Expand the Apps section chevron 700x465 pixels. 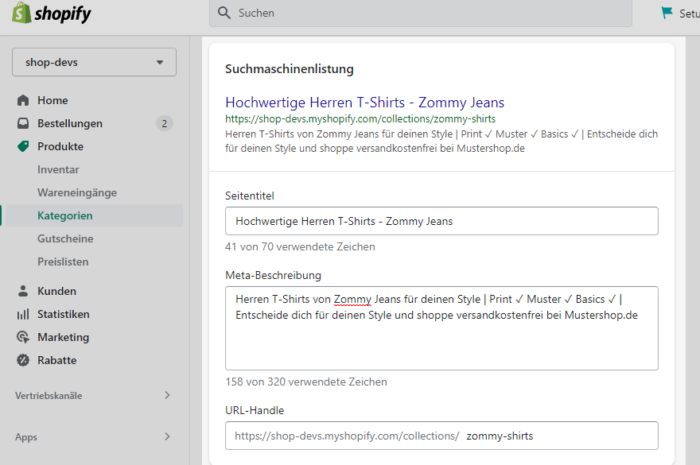pos(167,436)
